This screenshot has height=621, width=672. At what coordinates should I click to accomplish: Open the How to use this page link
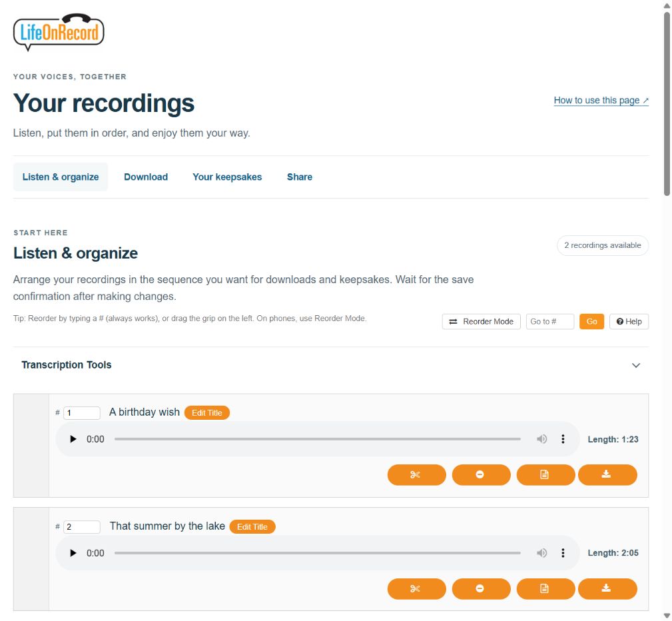coord(601,101)
